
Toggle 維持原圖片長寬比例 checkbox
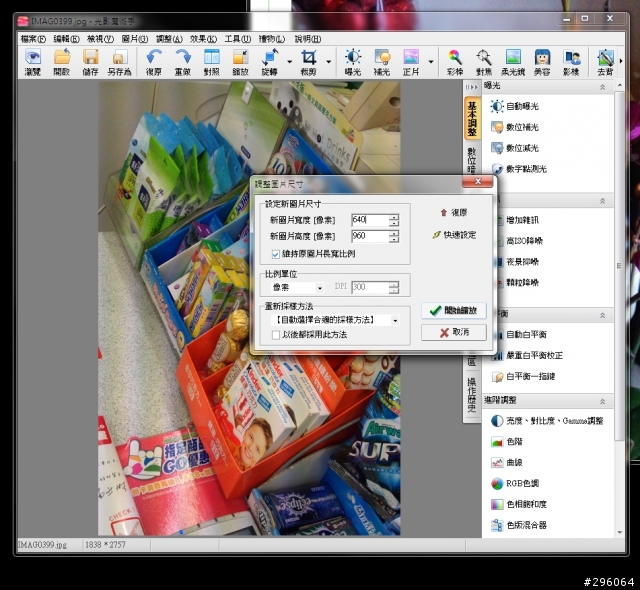(x=276, y=254)
